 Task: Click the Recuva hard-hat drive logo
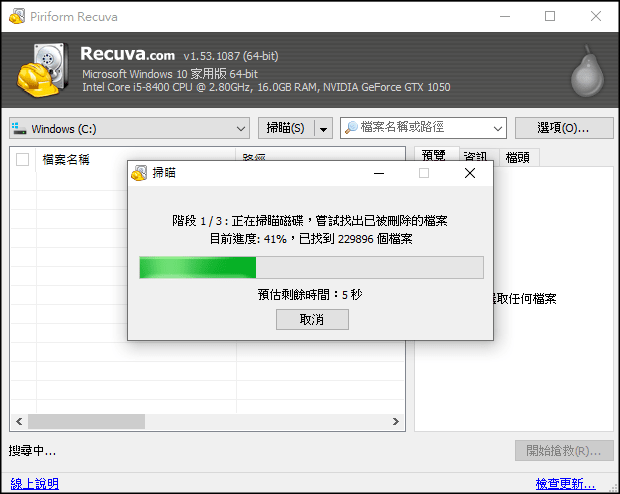[43, 70]
